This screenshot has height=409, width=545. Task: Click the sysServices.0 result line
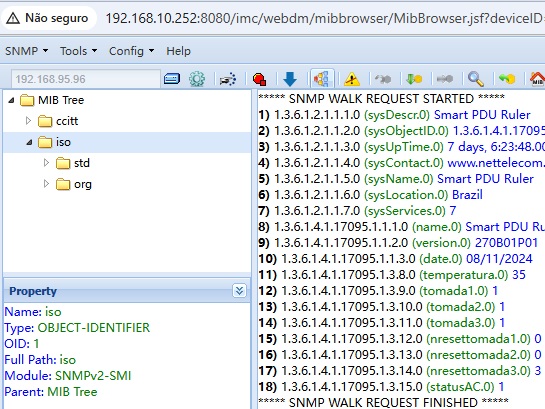[357, 211]
